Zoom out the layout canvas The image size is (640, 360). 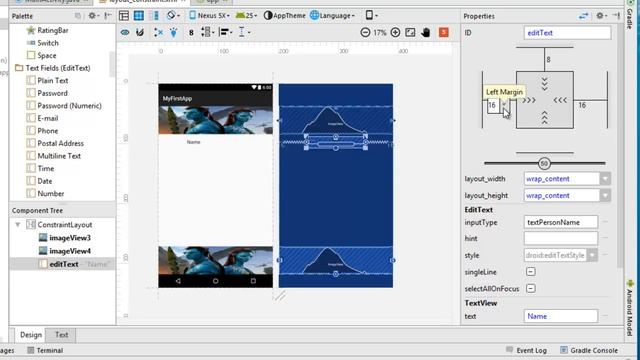coord(365,33)
